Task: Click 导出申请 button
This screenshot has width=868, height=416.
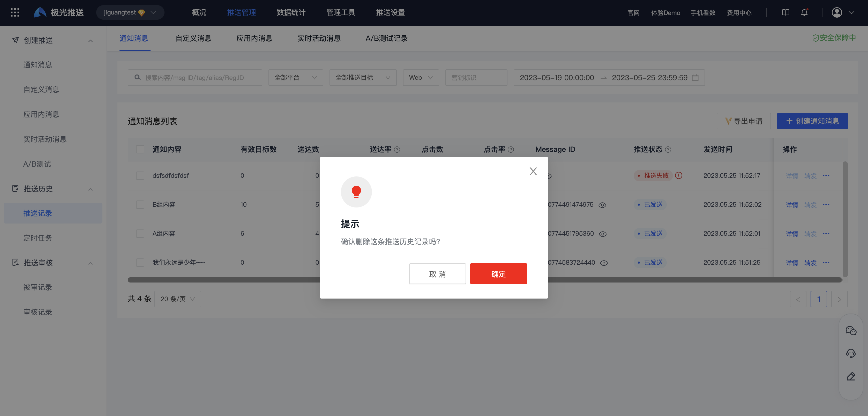Action: 743,121
